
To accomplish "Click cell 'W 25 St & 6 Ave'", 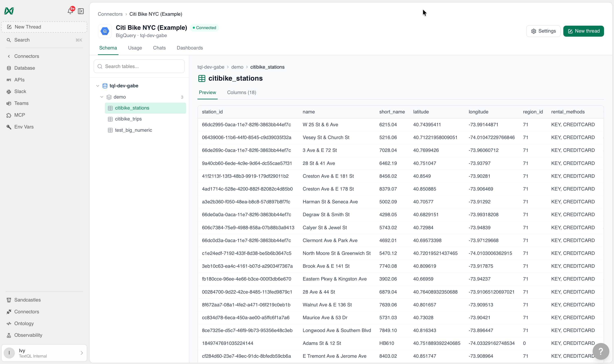I will [x=320, y=125].
